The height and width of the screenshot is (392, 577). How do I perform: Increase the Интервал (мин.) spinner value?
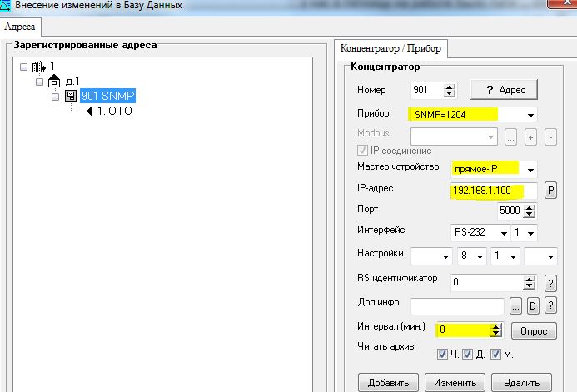(496, 326)
